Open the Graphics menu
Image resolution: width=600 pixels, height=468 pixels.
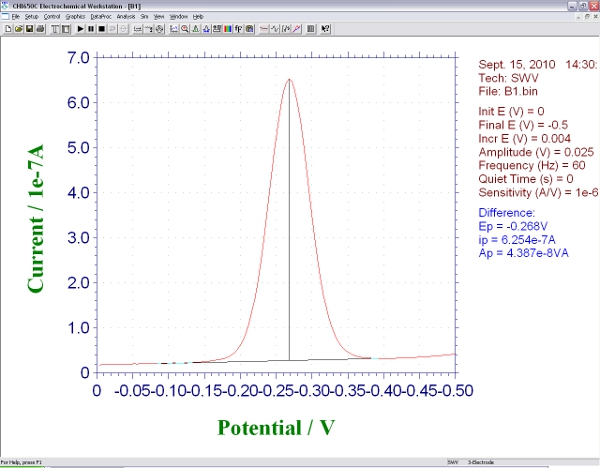[x=76, y=17]
